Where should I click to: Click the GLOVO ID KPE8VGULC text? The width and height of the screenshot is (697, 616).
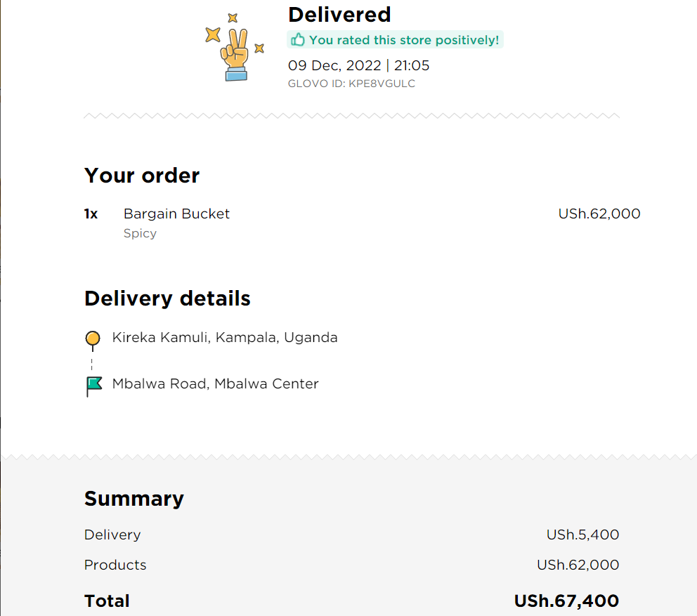pyautogui.click(x=351, y=84)
